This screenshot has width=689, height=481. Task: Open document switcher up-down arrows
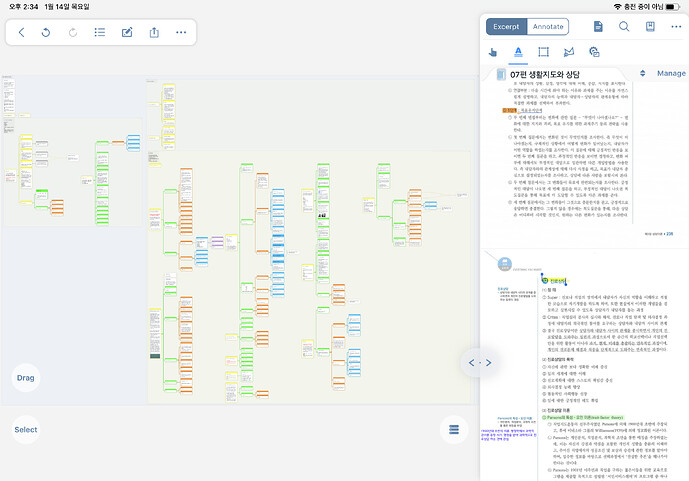(642, 73)
